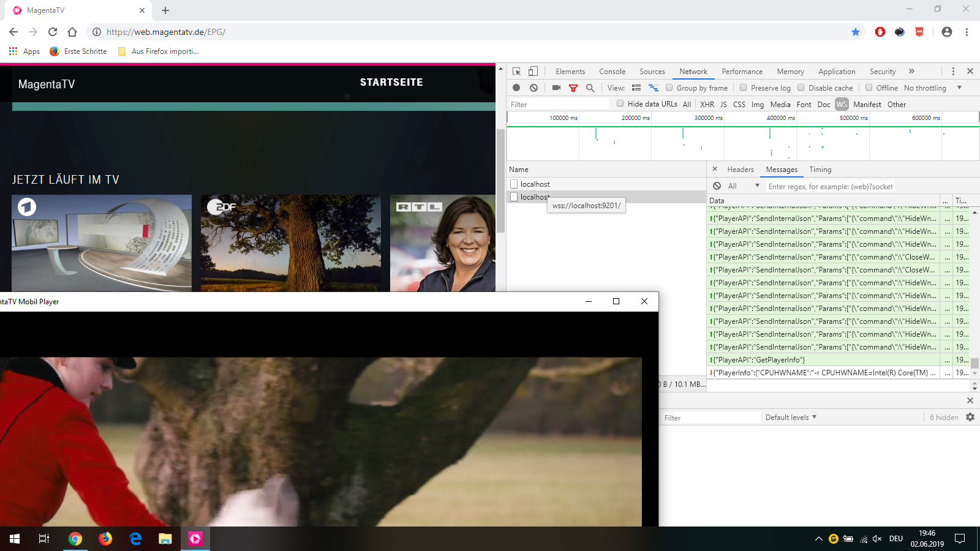
Task: Switch to Console tab
Action: click(612, 71)
